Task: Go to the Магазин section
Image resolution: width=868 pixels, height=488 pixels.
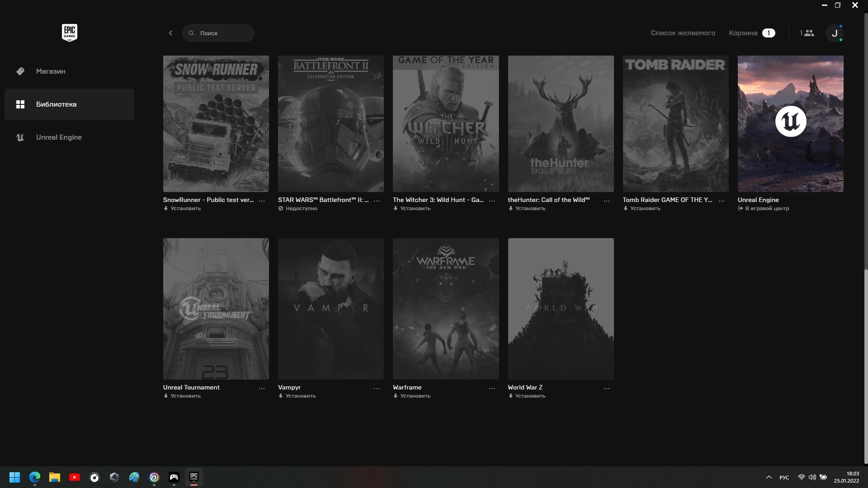Action: 51,71
